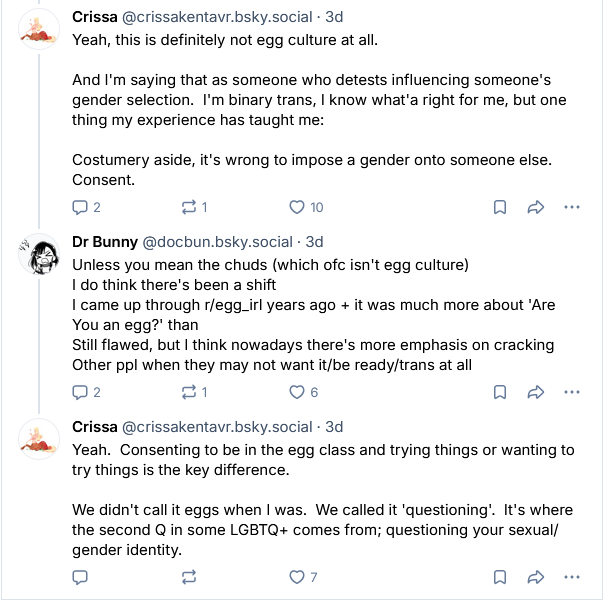This screenshot has width=610, height=600.
Task: Repost Crissa's first post about egg culture
Action: coord(187,207)
